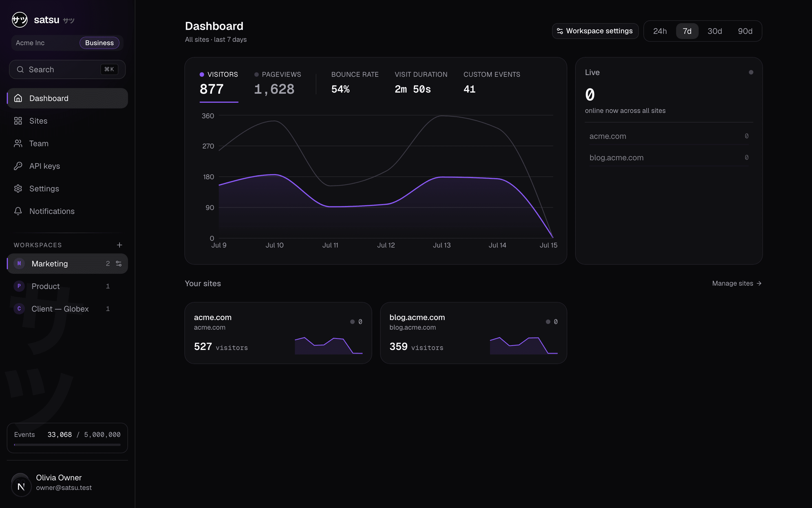Select the 7d time range

click(x=687, y=31)
